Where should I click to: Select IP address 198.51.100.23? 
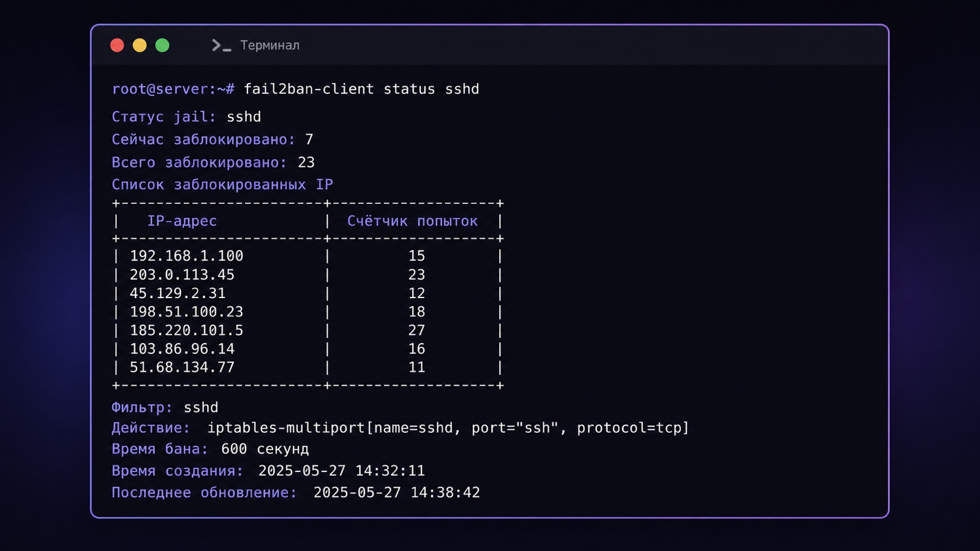click(186, 312)
